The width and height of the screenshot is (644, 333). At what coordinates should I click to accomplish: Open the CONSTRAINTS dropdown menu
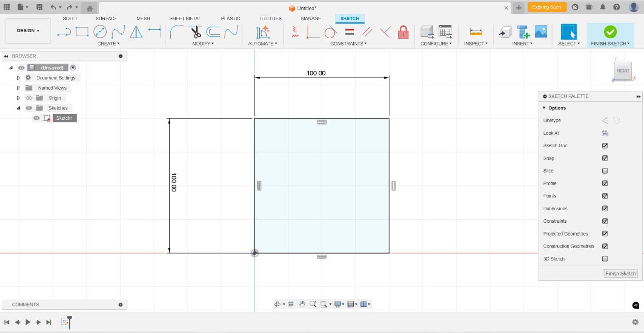tap(349, 43)
